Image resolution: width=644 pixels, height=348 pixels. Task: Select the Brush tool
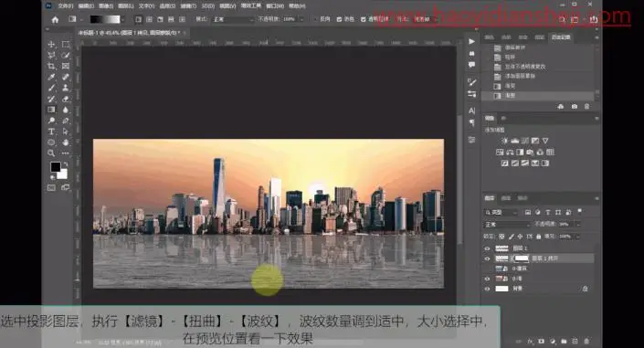point(51,88)
